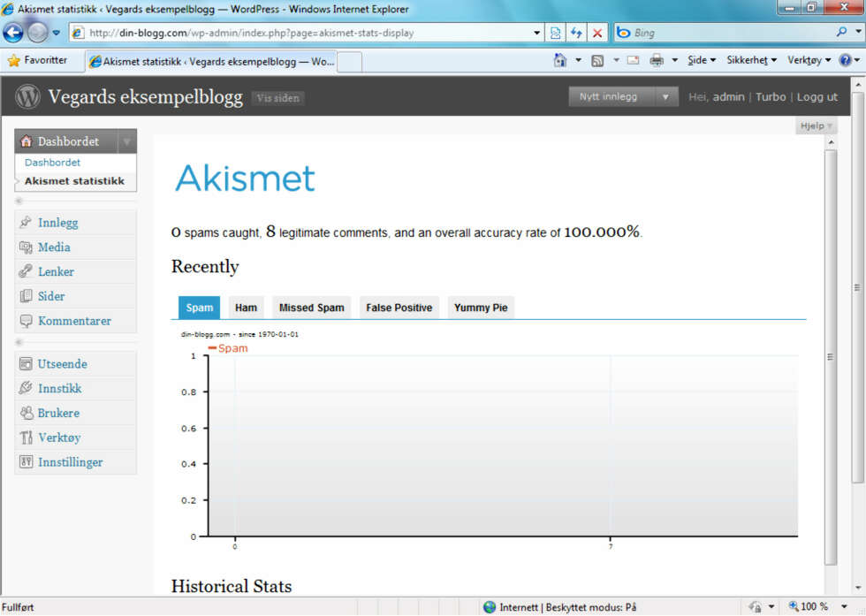Click the Verktøy tools icon in sidebar
Viewport: 866px width, 616px height.
[26, 437]
